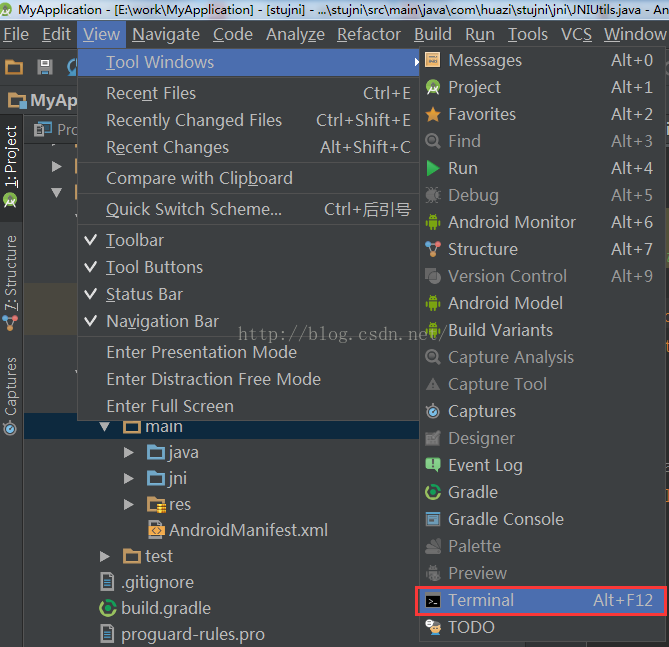Click the Structure icon in submenu
The width and height of the screenshot is (669, 647).
click(433, 249)
